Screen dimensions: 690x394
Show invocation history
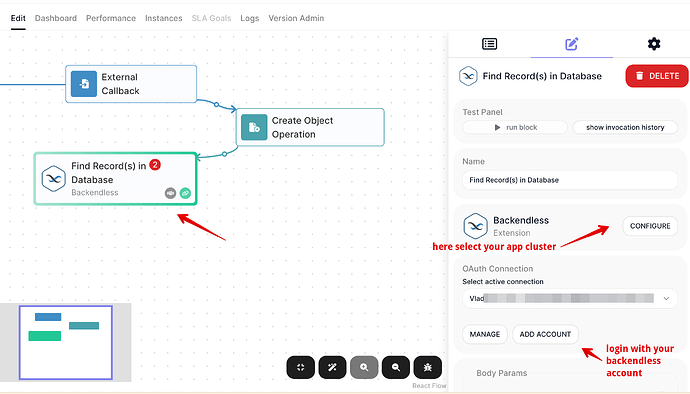[x=625, y=127]
